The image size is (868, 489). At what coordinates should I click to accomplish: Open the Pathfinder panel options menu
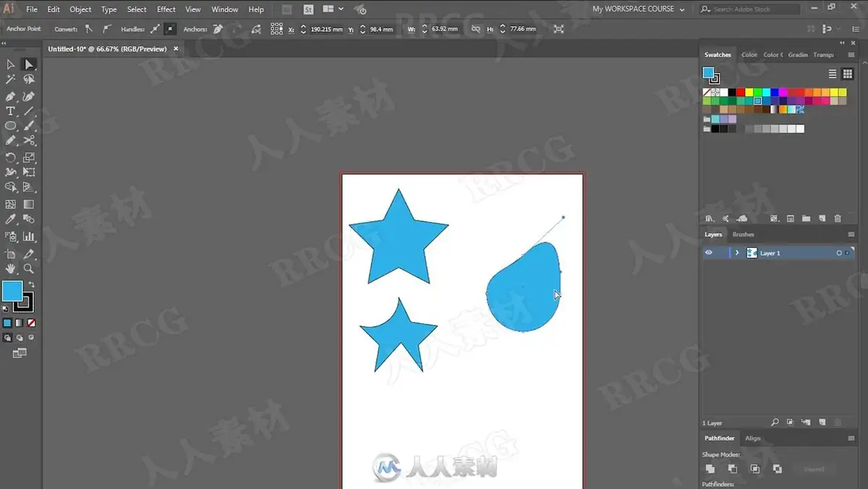pos(851,438)
